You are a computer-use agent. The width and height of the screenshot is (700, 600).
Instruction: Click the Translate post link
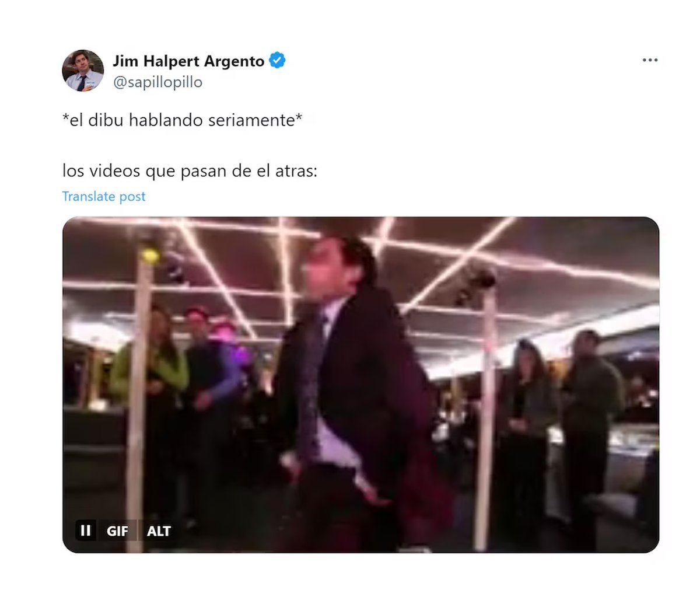tap(104, 196)
